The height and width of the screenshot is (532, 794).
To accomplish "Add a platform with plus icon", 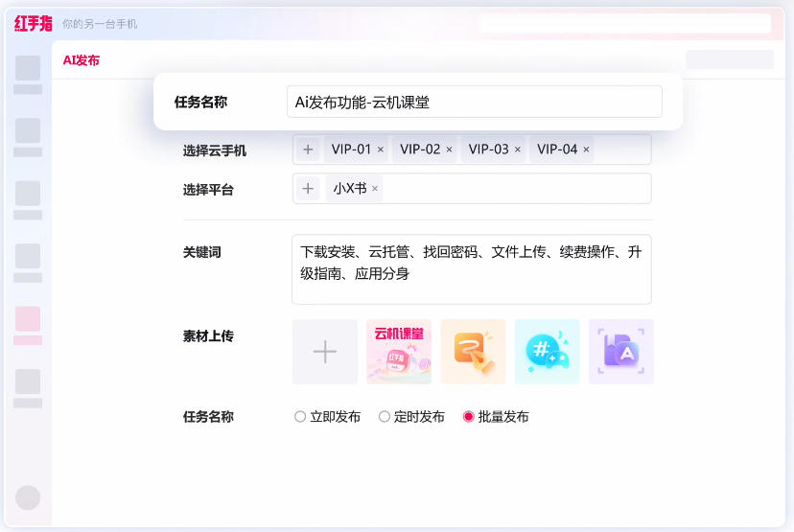I will (x=308, y=189).
